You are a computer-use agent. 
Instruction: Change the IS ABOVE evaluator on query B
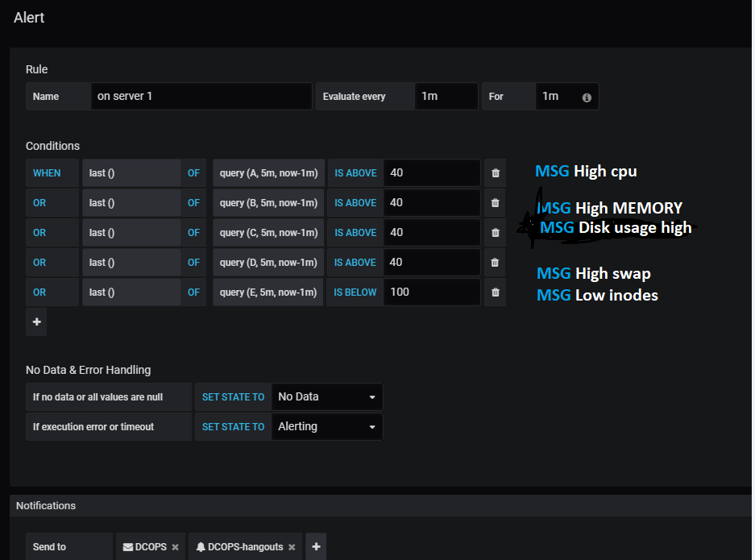pos(355,202)
